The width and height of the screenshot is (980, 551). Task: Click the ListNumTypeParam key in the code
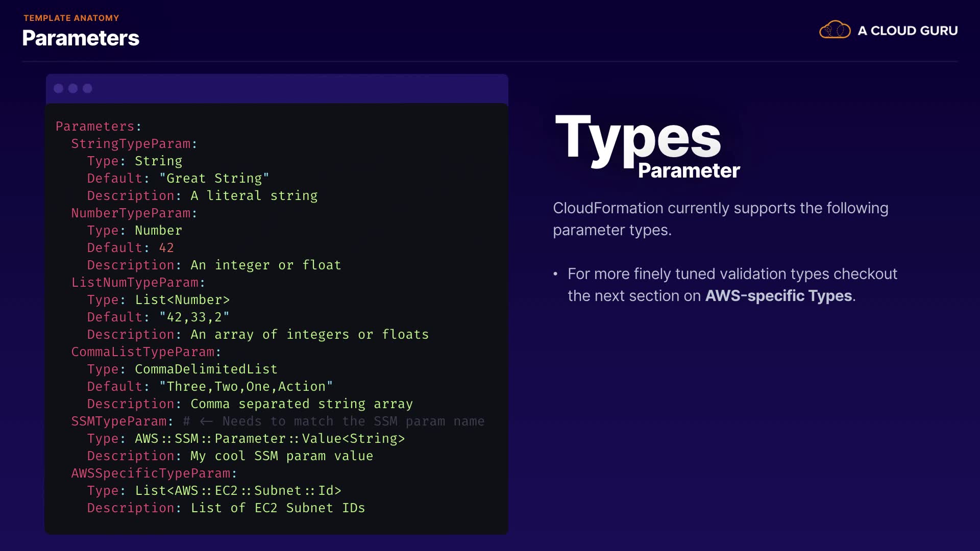pyautogui.click(x=135, y=283)
